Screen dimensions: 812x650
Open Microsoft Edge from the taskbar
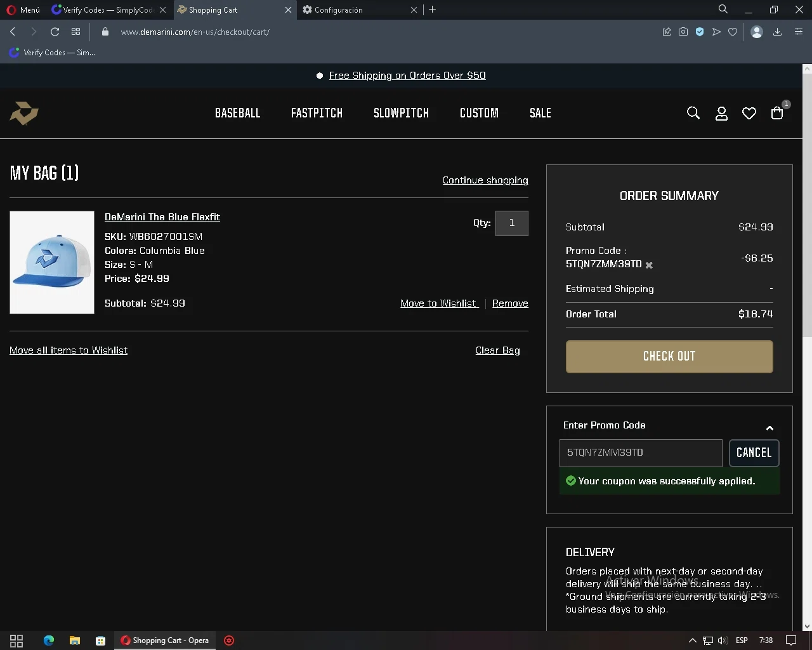point(49,640)
